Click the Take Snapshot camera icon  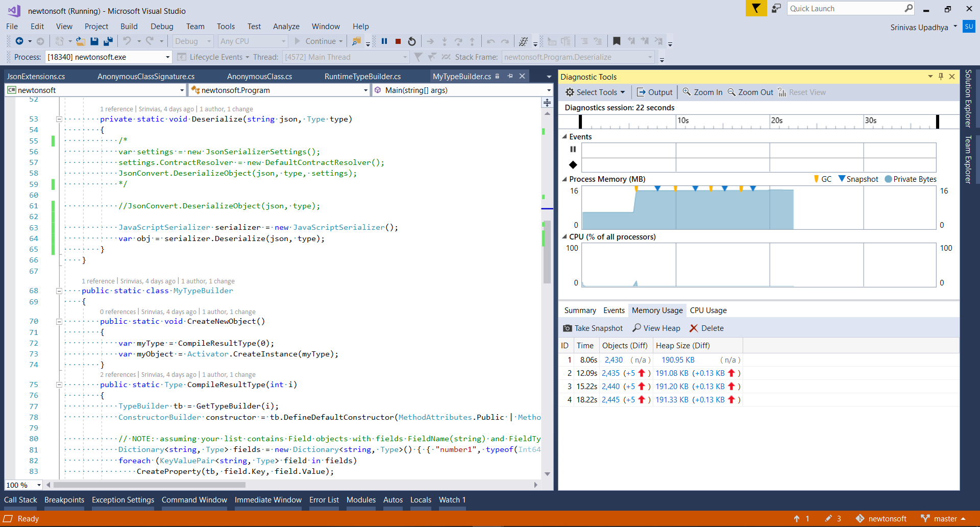coord(568,328)
